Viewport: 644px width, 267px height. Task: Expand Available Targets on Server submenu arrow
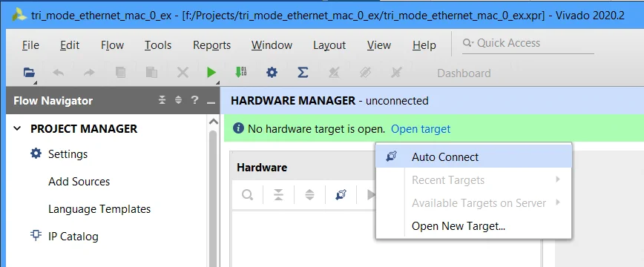(558, 202)
